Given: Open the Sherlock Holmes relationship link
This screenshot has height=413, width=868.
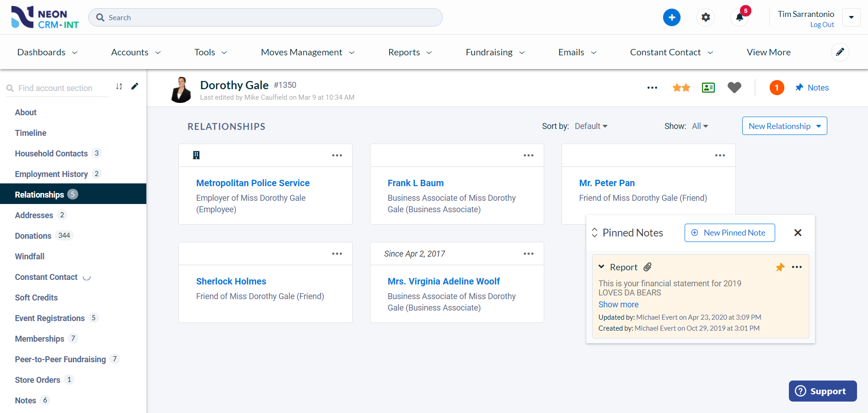Looking at the screenshot, I should pyautogui.click(x=231, y=281).
